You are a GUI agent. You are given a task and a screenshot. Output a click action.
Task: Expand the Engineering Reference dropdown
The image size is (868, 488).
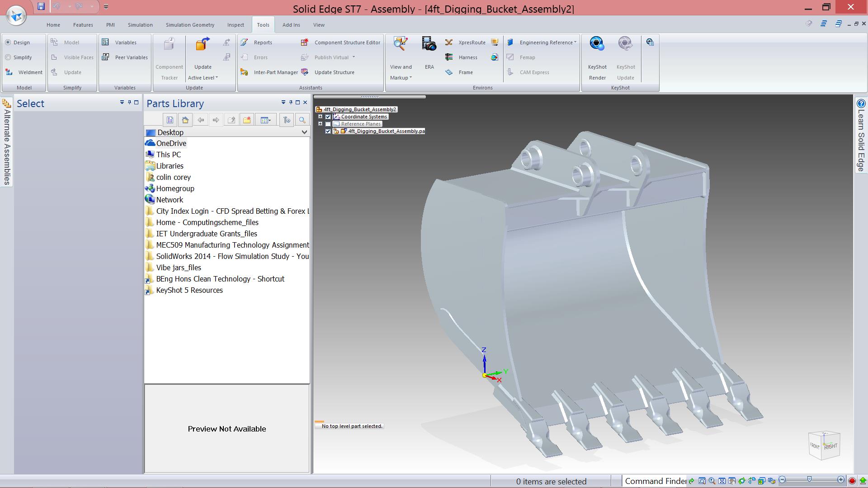coord(548,42)
